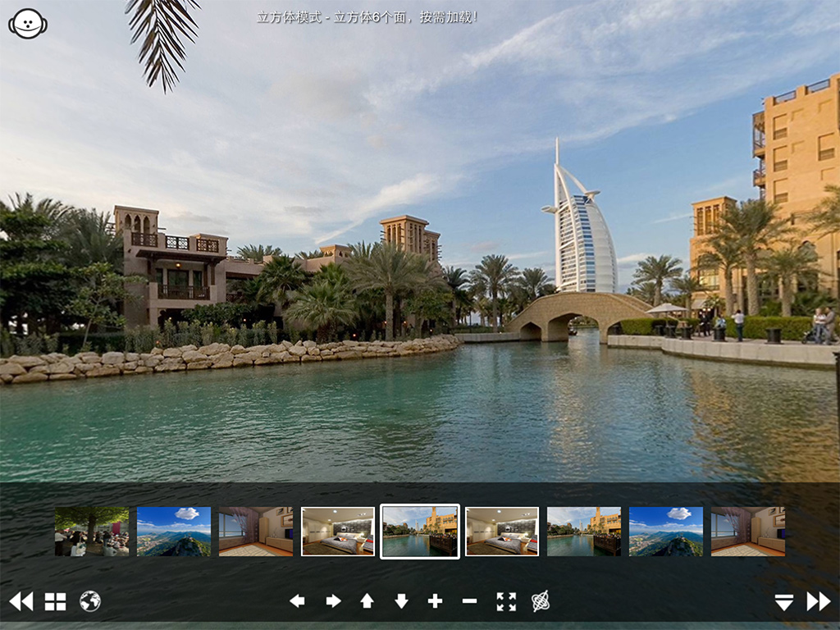Collapse the thumbnail bar with down triangle
840x630 pixels.
783,601
